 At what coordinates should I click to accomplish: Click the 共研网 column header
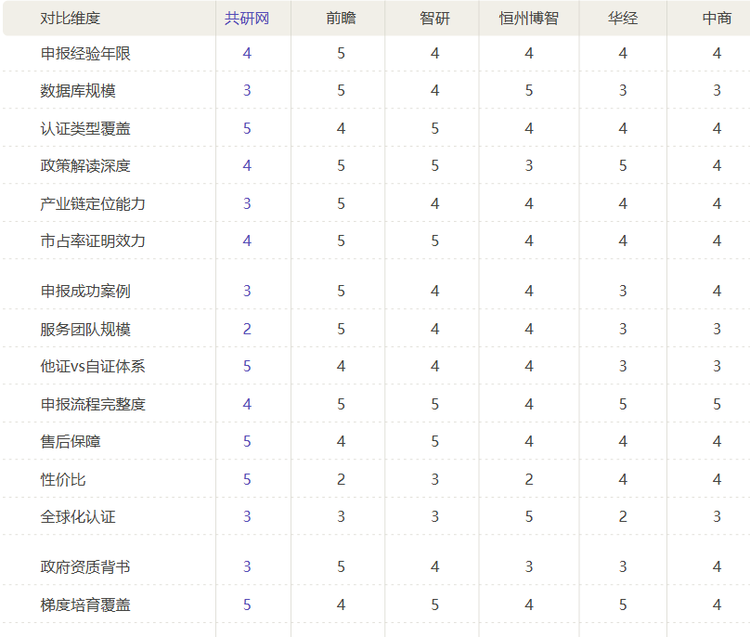pos(247,18)
